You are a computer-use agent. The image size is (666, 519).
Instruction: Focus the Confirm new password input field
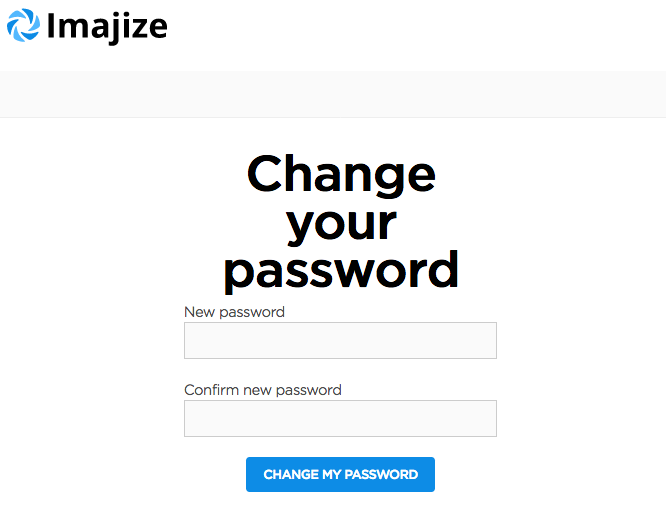340,418
